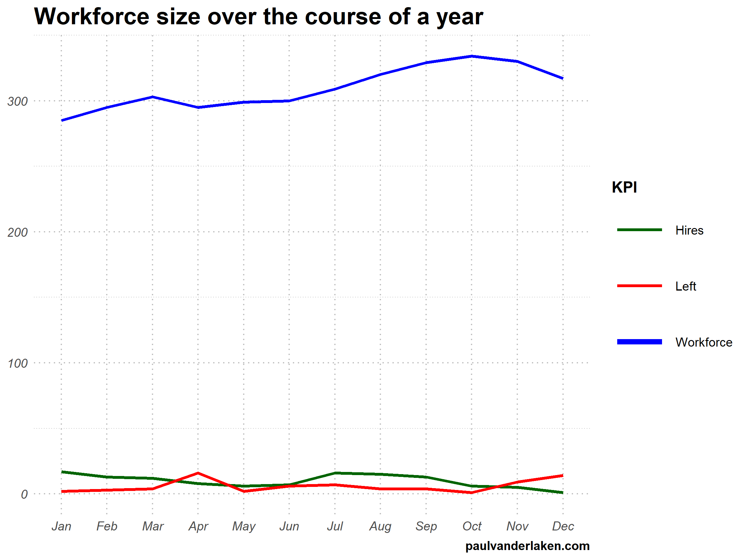Click the 200 y-axis label
Screen dimensions: 747x560
[x=17, y=232]
